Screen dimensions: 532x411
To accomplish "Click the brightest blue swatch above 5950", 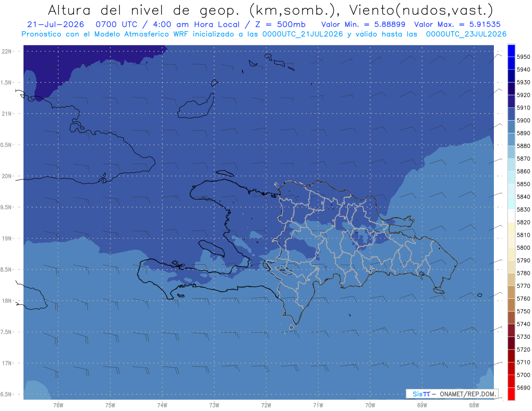I will [511, 51].
